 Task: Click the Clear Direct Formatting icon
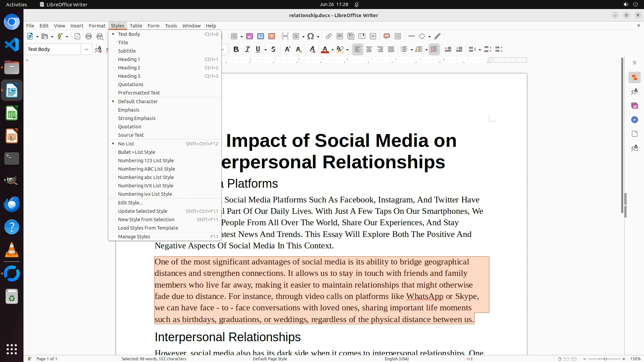point(312,50)
